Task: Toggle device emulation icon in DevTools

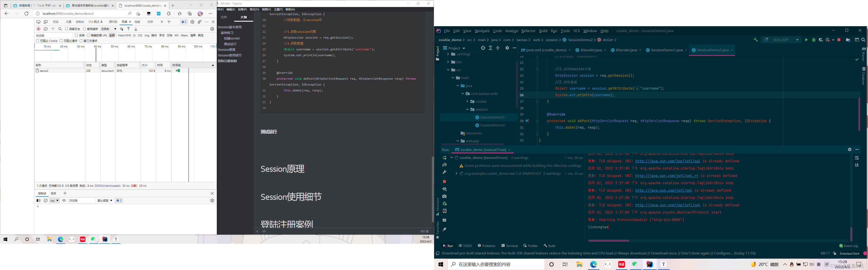Action: 45,22
